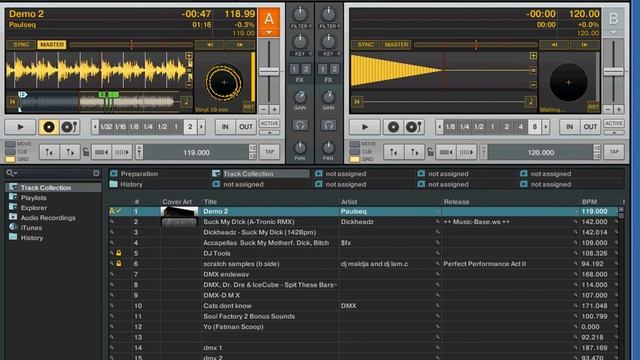The height and width of the screenshot is (360, 640).
Task: Open Audio Recordings folder
Action: [x=48, y=218]
